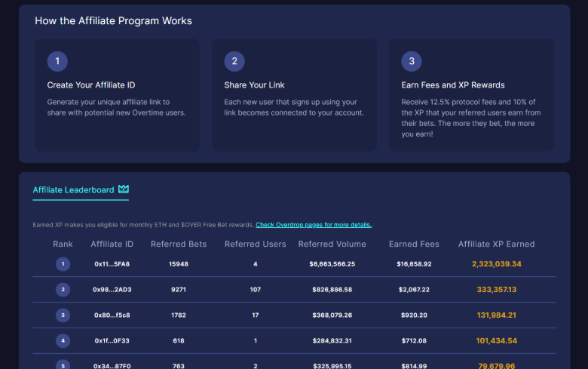
Task: Click the 2,323,039.34 XP value
Action: click(x=496, y=264)
